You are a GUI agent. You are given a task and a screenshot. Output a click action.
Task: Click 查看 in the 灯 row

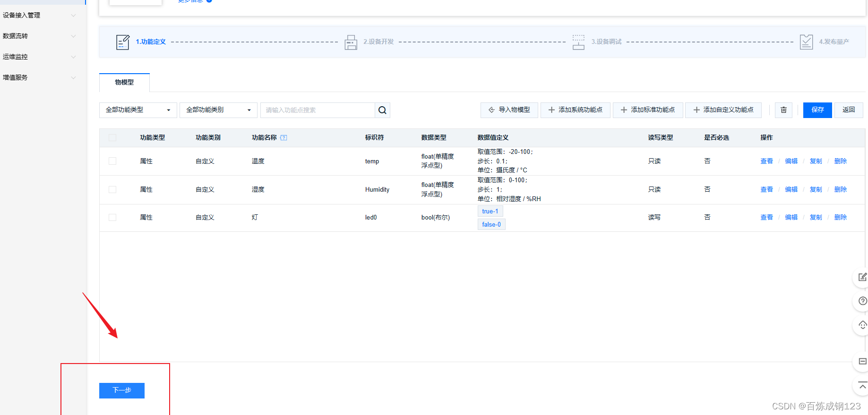click(x=766, y=217)
